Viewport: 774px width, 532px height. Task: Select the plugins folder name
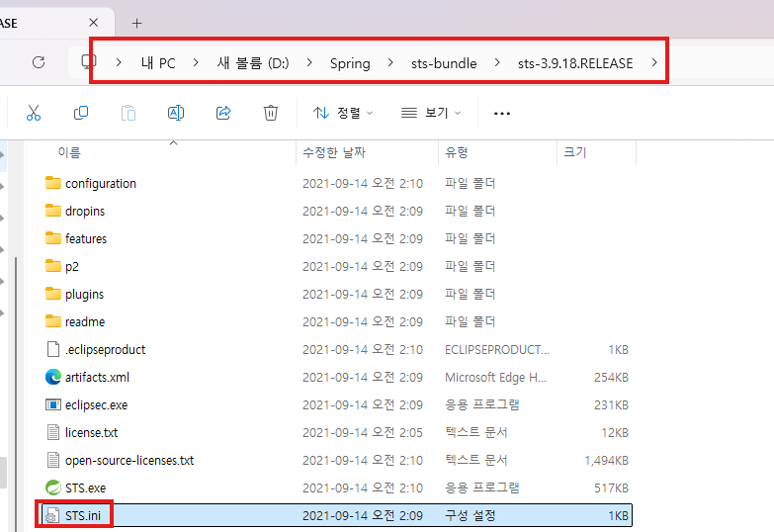[x=84, y=295]
